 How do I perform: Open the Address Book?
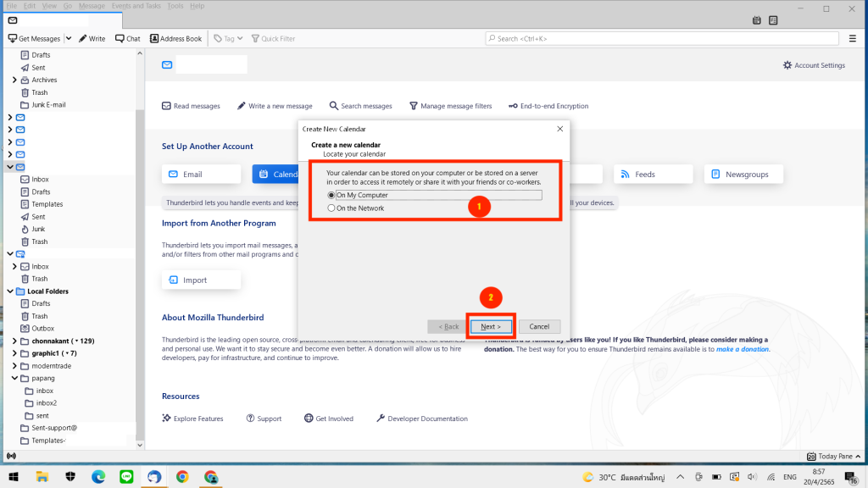point(154,38)
